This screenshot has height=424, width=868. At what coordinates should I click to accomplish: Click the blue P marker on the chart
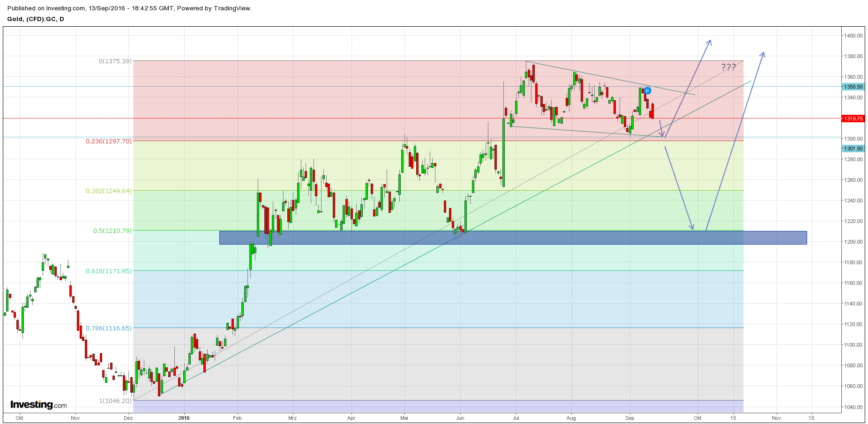(647, 91)
